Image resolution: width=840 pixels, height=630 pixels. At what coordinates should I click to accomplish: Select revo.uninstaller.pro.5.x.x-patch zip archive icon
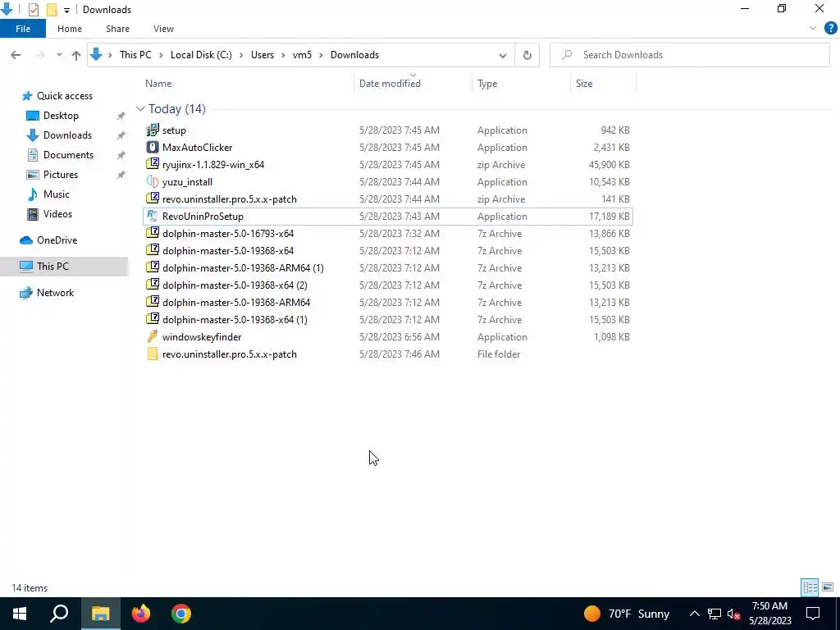(x=153, y=199)
